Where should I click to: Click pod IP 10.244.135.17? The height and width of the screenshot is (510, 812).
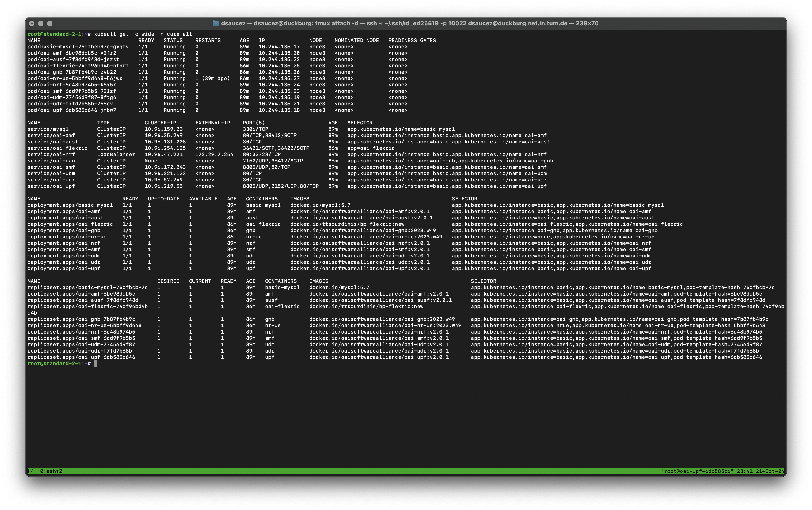279,47
